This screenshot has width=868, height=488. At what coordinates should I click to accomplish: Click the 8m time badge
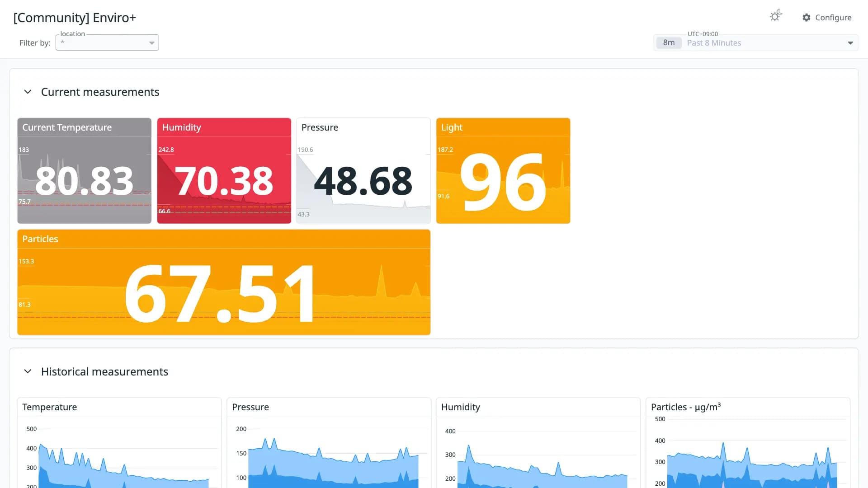pyautogui.click(x=669, y=43)
